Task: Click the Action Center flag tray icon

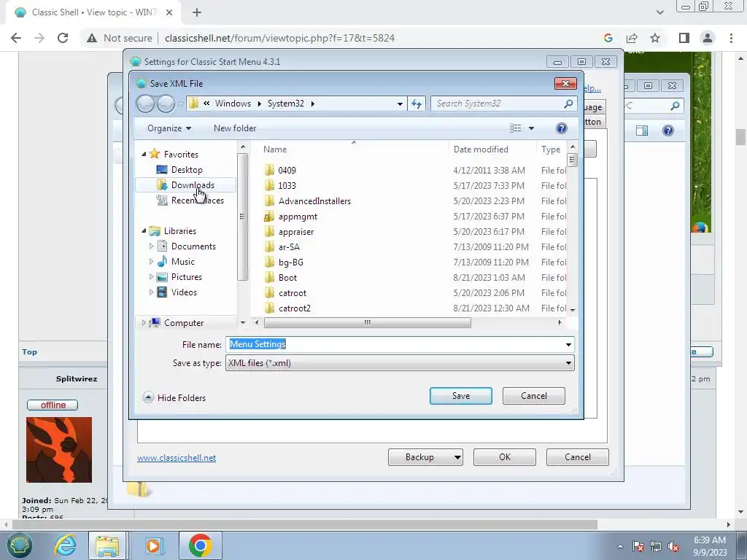Action: tap(638, 546)
